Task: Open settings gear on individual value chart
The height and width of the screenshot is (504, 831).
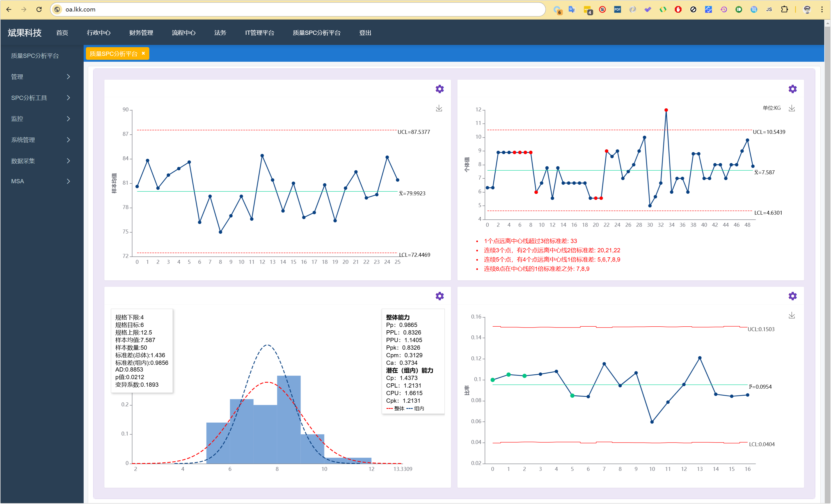Action: click(x=793, y=89)
